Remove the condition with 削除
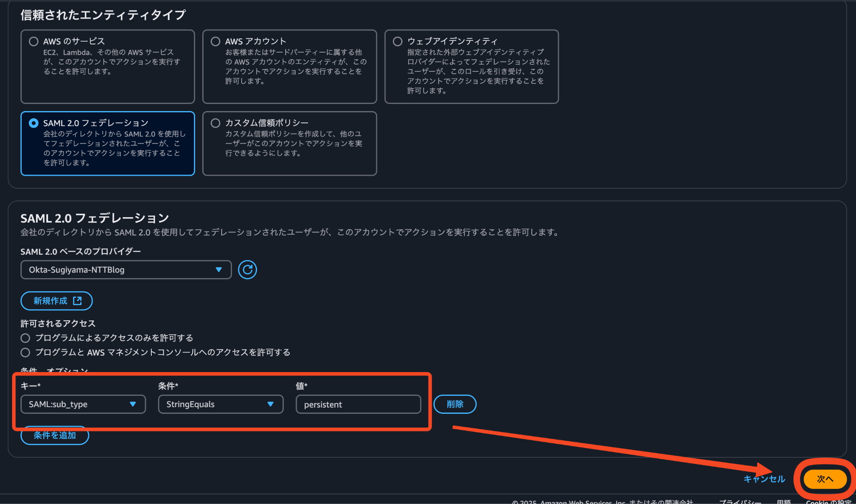856x504 pixels. point(455,404)
